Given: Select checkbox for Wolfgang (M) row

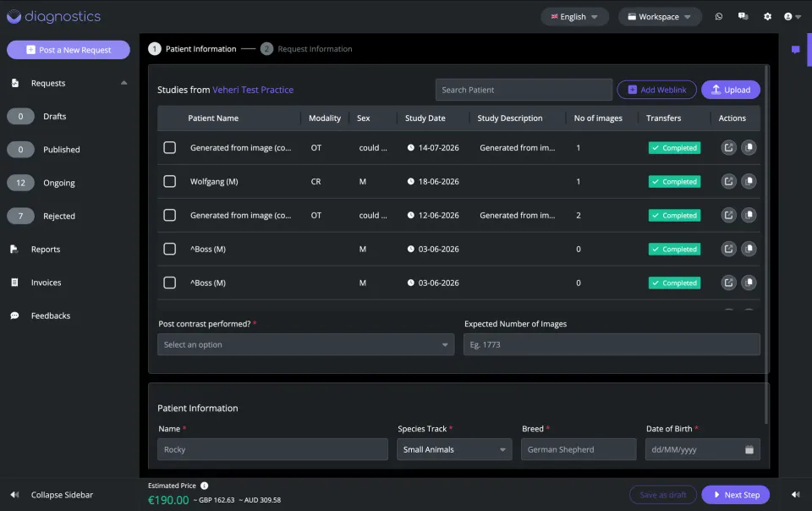Looking at the screenshot, I should (x=169, y=181).
